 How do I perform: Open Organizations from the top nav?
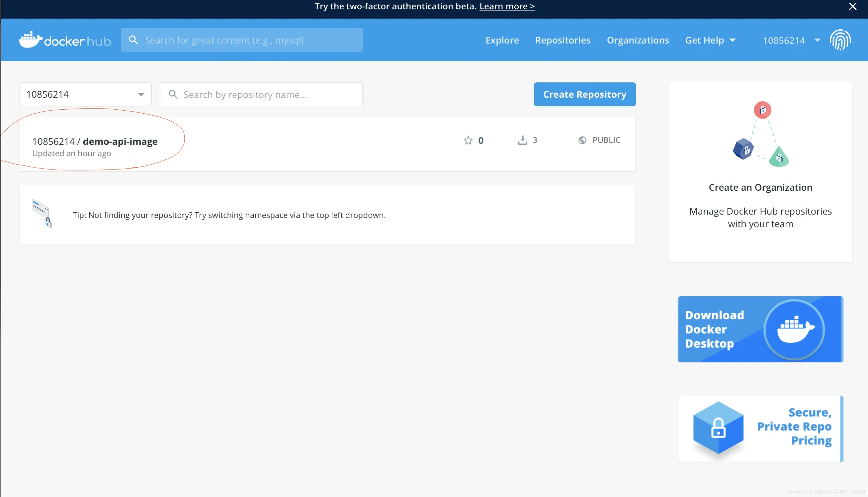[638, 40]
